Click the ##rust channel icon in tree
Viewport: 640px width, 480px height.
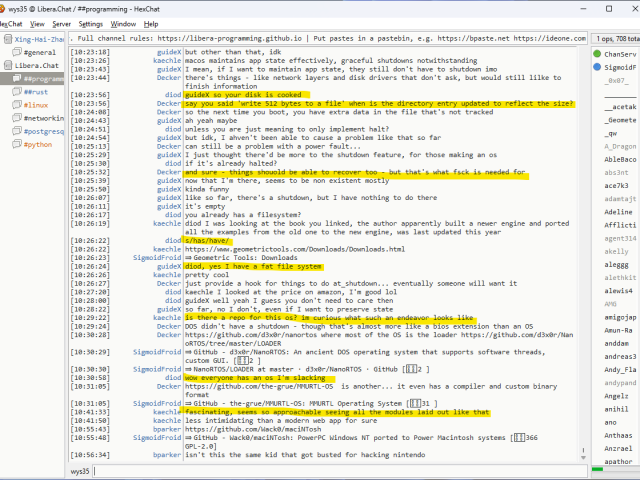16,91
